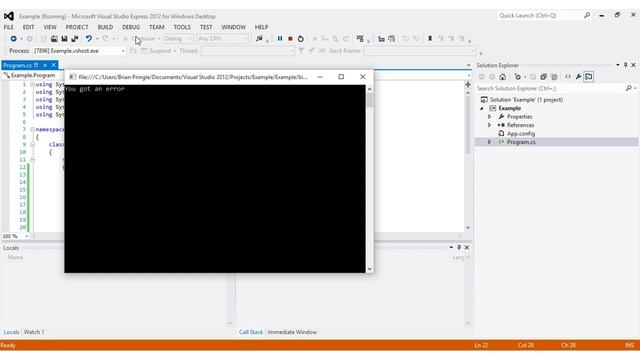Open the Stack Frame dropdown
This screenshot has width=640, height=360.
point(420,51)
